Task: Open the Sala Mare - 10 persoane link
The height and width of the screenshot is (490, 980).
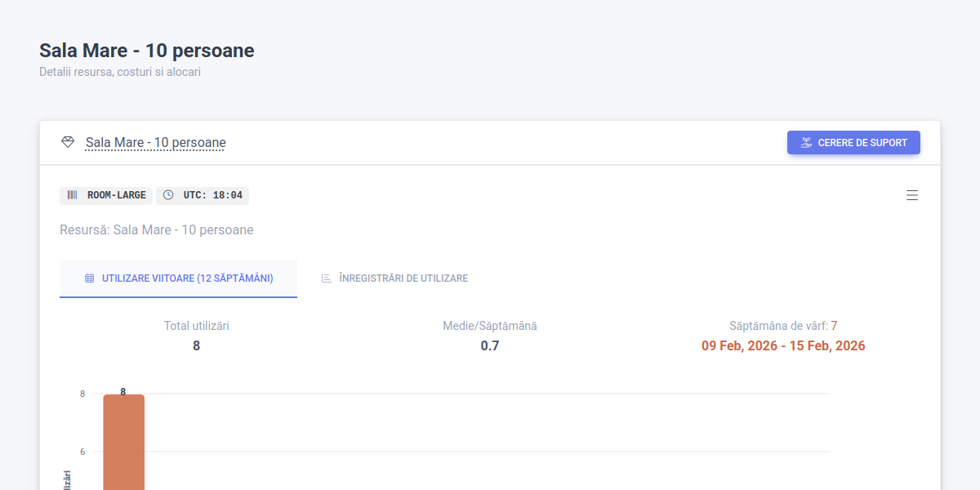Action: 155,142
